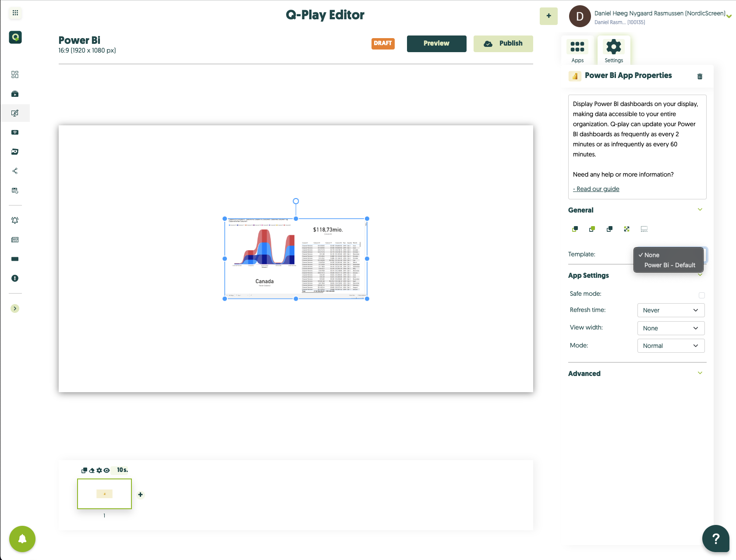This screenshot has height=560, width=736.
Task: Click the eraser clear slide icon
Action: (92, 471)
